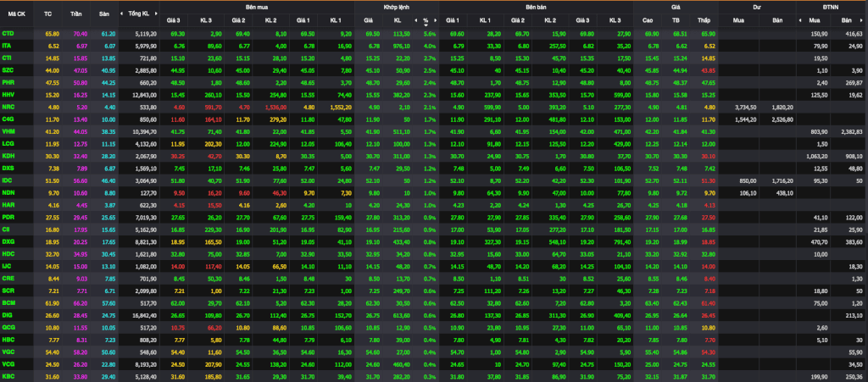
Task: Select CTD matched price 69.50
Action: click(372, 34)
